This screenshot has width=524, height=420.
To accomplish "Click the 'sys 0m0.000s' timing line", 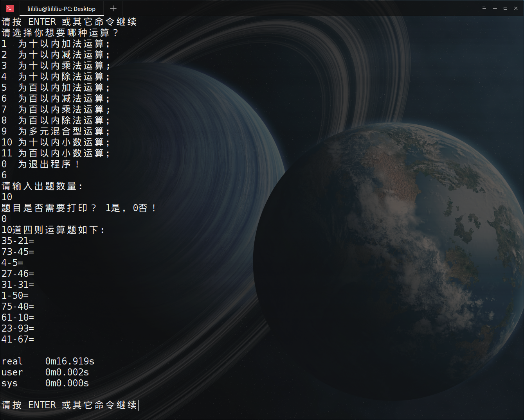I will click(x=45, y=383).
